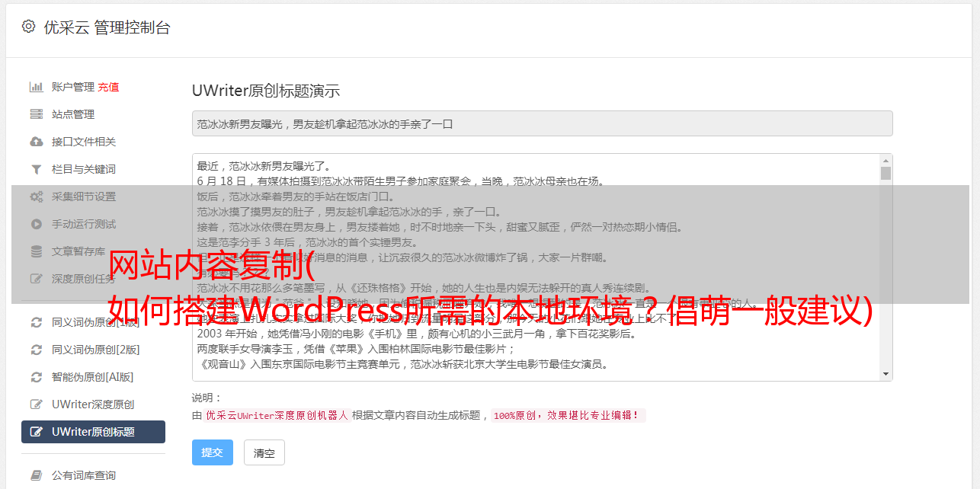Click the bar chart icon for 账户管理

click(x=36, y=87)
